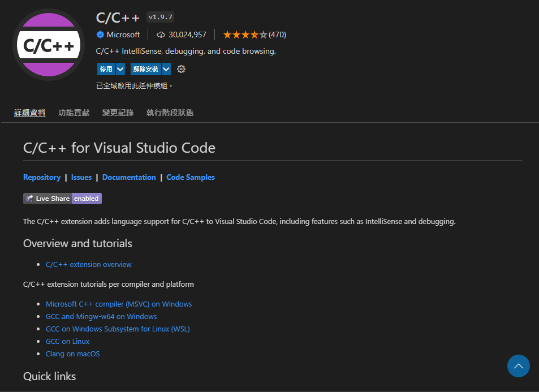539x392 pixels.
Task: Open the Documentation link
Action: (x=129, y=178)
